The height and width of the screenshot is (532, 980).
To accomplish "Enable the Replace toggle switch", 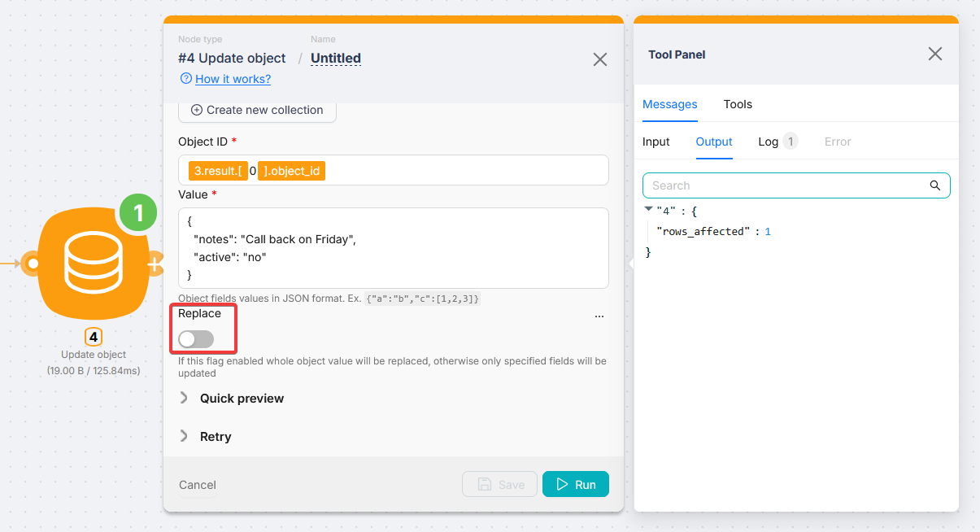I will [196, 339].
